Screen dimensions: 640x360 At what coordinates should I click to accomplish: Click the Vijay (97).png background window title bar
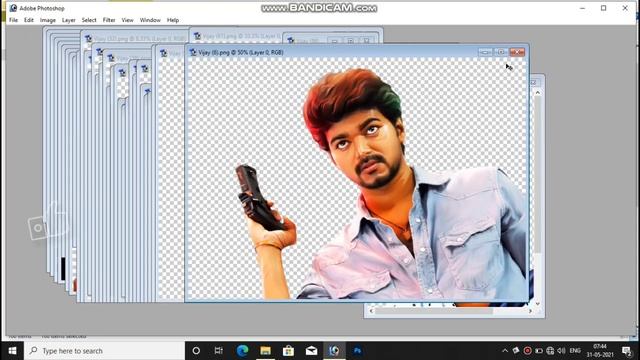[237, 36]
